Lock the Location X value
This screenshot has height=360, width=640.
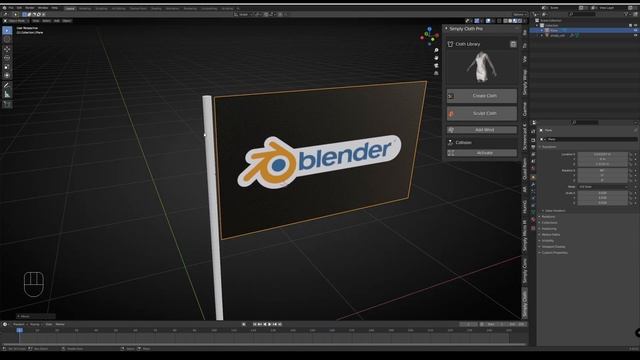pyautogui.click(x=631, y=154)
